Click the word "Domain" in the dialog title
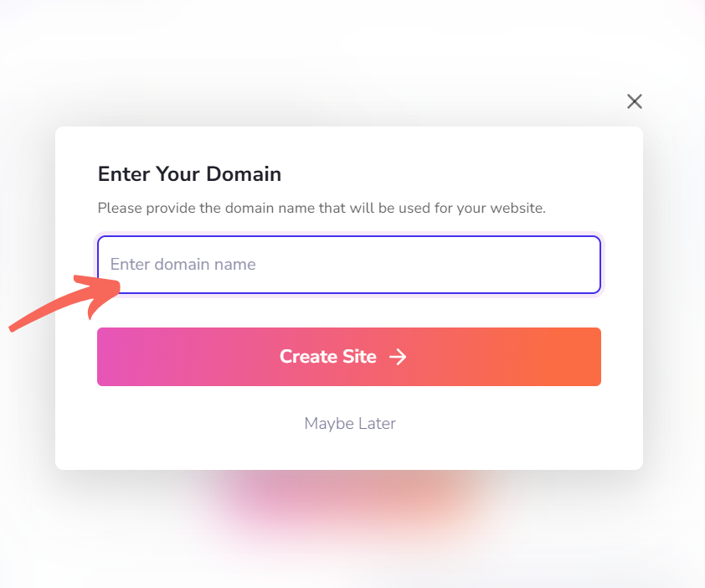The image size is (705, 588). 244,174
